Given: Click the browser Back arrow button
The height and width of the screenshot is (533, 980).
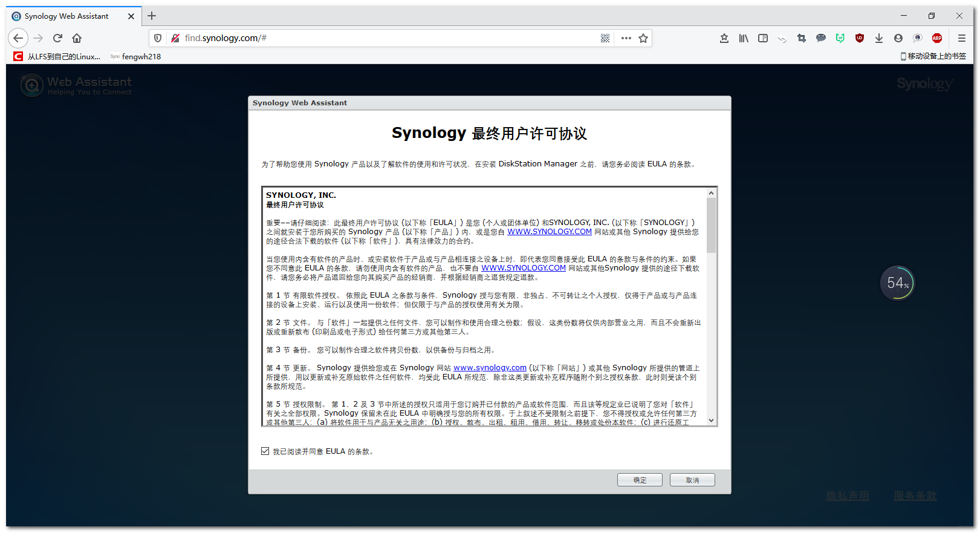Looking at the screenshot, I should point(18,38).
